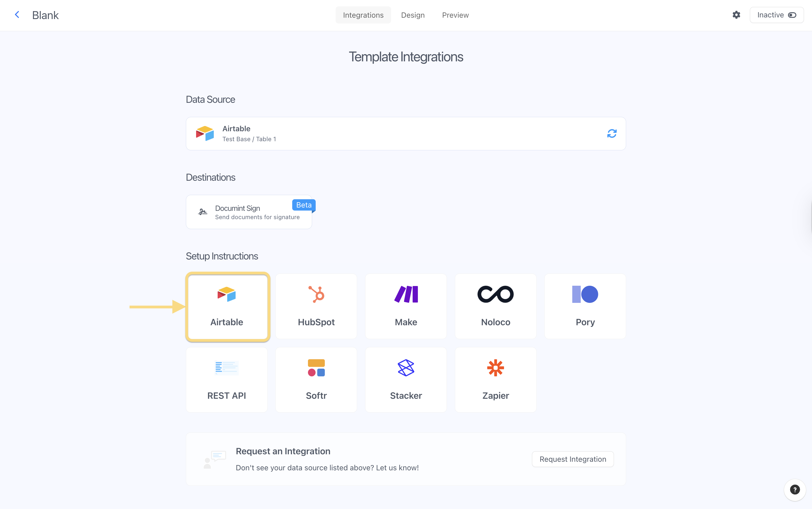Click the Request Integration button
Screen dimensions: 812x509
coord(573,459)
